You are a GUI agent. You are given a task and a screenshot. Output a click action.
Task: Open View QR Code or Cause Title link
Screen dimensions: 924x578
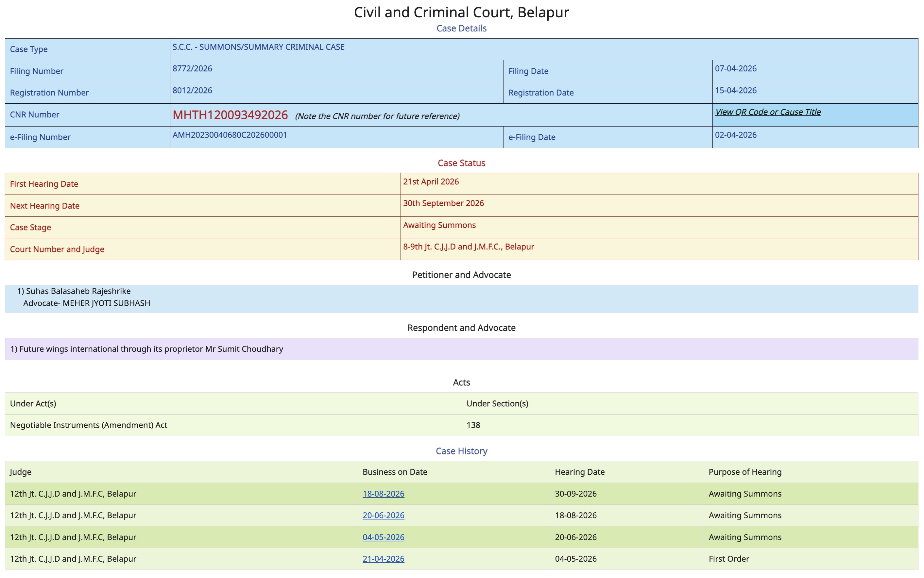[768, 112]
